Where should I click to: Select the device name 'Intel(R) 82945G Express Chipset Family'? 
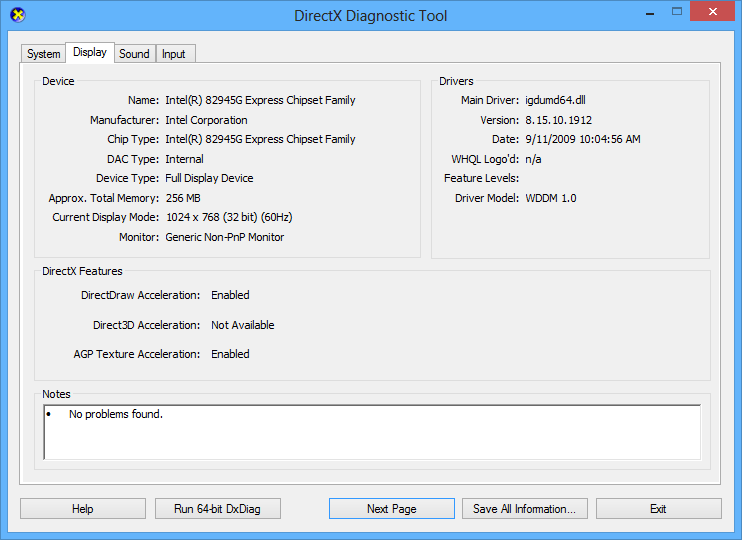coord(260,100)
